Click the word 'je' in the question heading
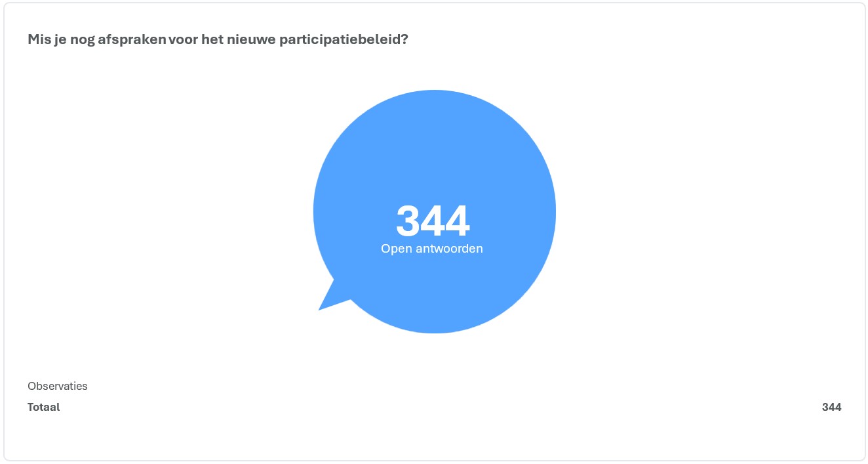 (x=58, y=39)
